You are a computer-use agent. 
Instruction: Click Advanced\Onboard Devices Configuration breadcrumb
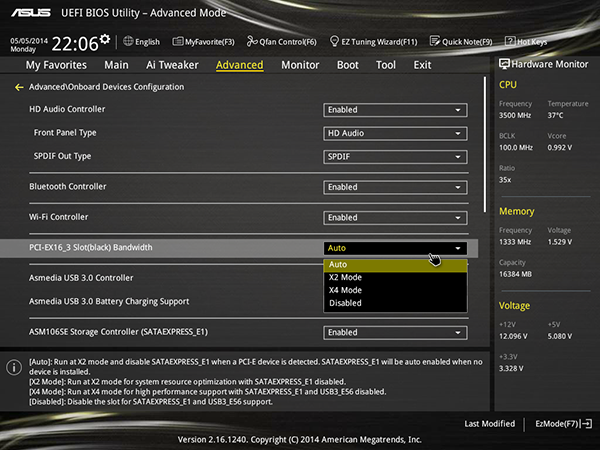point(106,87)
